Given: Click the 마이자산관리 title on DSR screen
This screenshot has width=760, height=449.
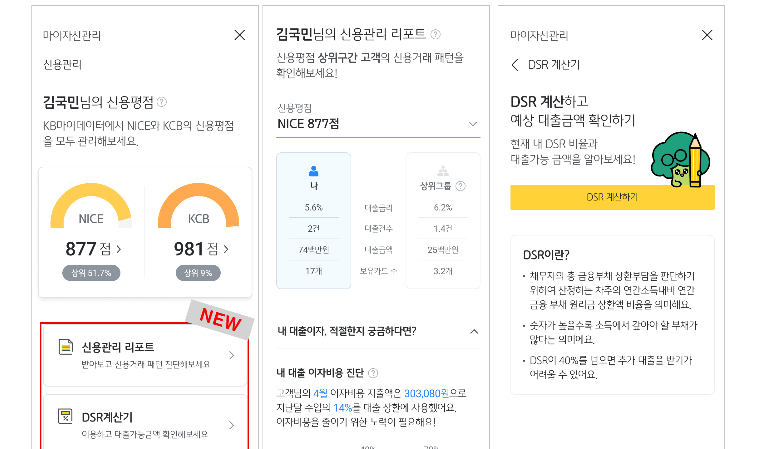Looking at the screenshot, I should (539, 35).
